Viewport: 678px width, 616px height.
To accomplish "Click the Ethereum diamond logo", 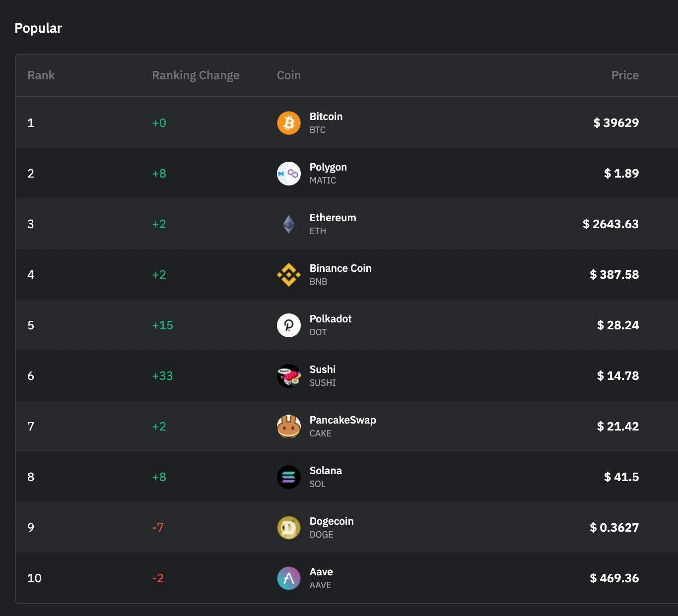I will (x=288, y=224).
